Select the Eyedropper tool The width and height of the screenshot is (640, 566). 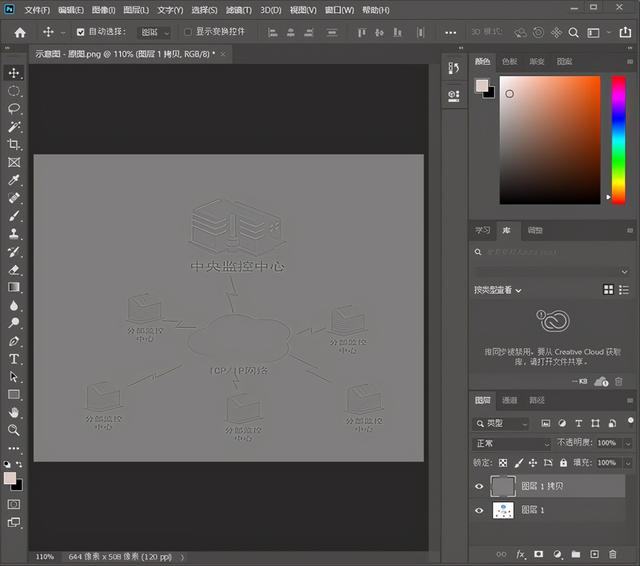click(x=14, y=180)
